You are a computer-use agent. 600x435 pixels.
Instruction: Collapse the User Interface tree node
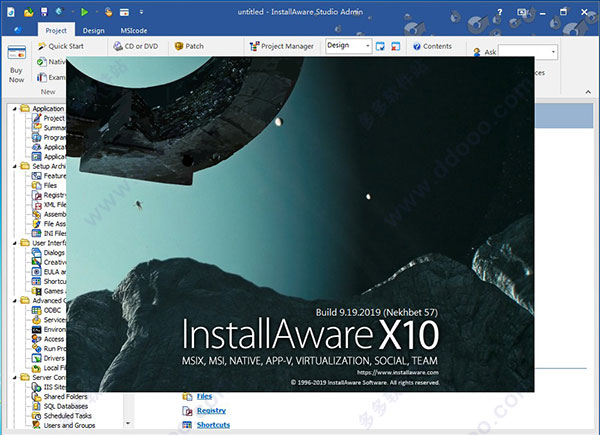[x=15, y=243]
